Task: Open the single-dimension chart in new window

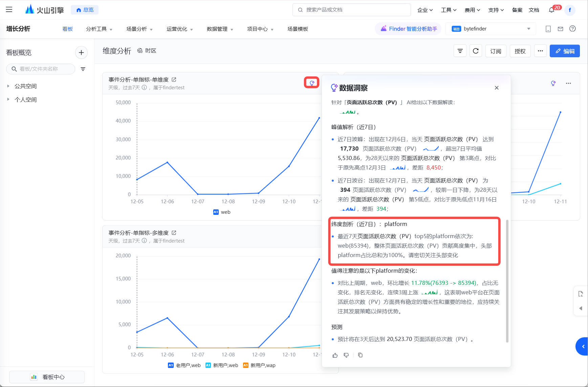Action: point(174,79)
